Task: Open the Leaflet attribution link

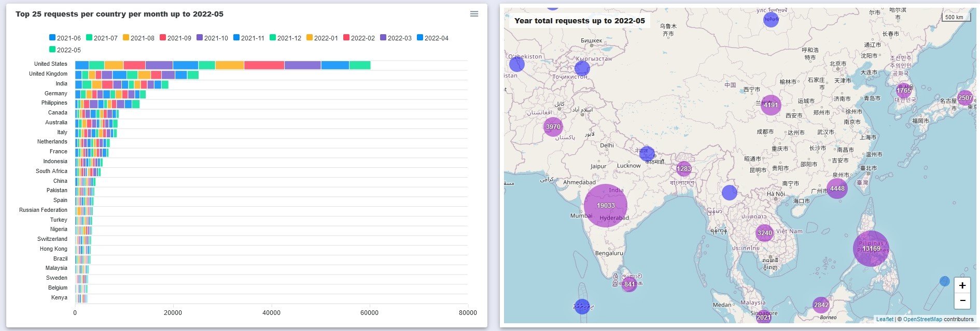Action: (x=885, y=319)
